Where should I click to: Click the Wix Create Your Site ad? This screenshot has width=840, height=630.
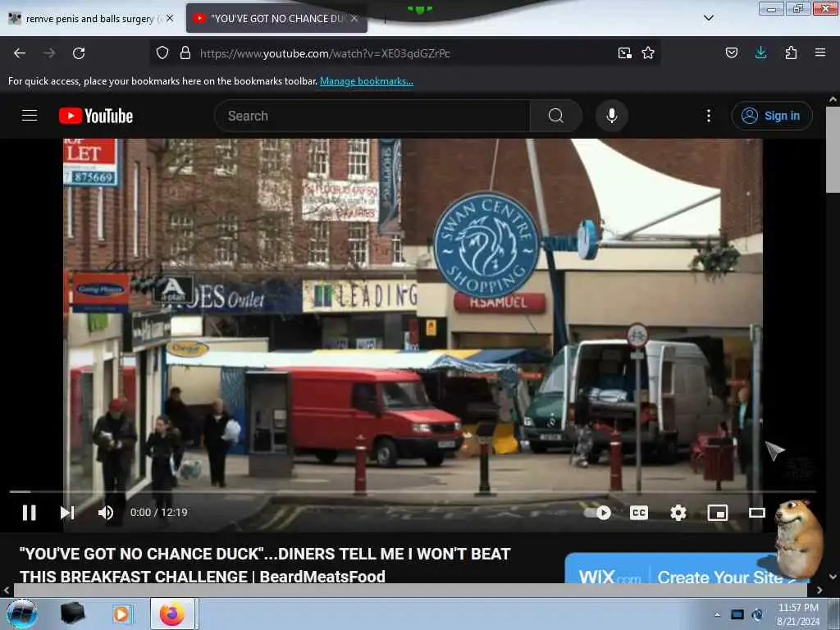(x=686, y=569)
